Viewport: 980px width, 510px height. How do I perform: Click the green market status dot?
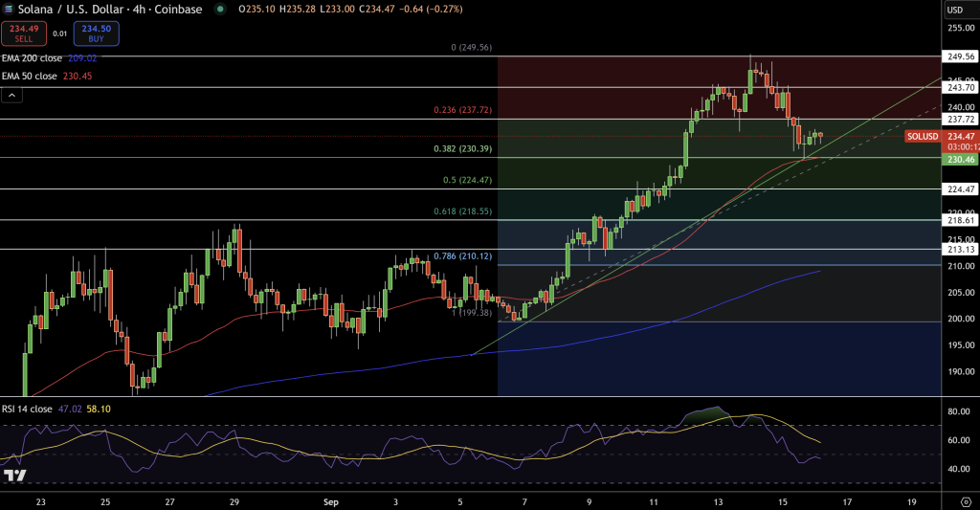[x=220, y=10]
